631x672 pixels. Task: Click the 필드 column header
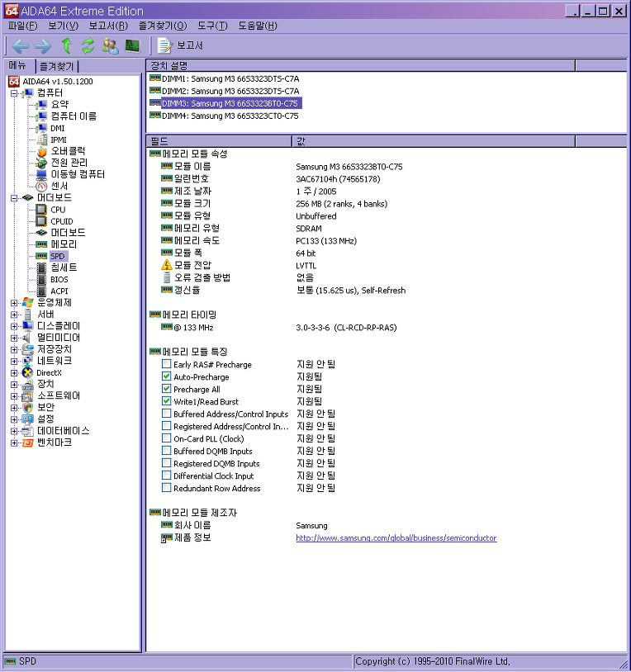point(219,141)
